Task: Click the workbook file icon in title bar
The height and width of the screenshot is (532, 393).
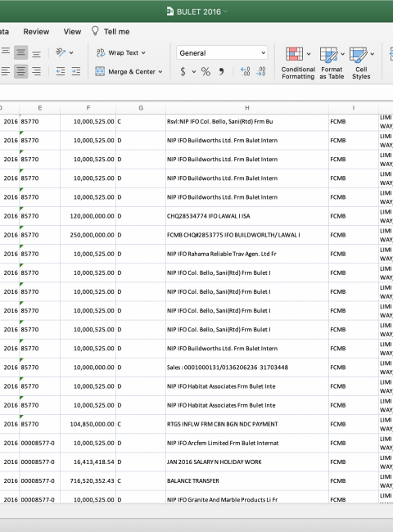Action: [170, 11]
